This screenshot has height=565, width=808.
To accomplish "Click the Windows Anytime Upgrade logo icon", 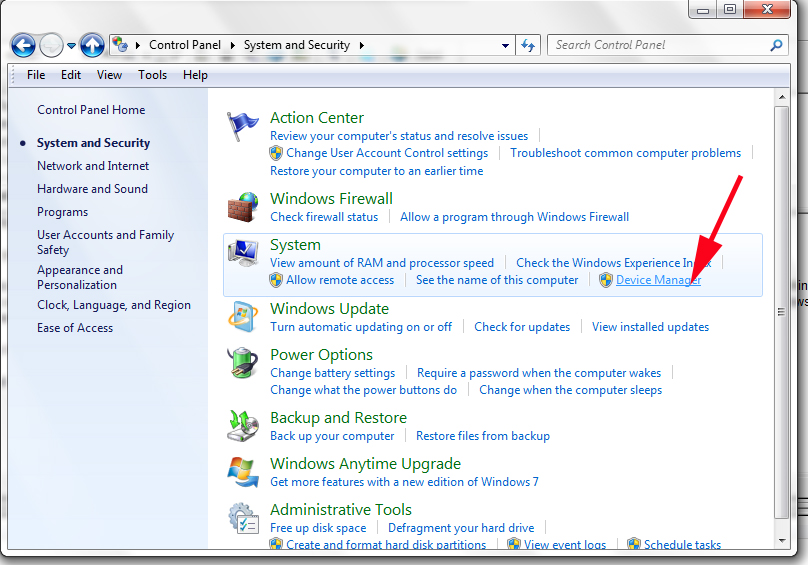I will pyautogui.click(x=243, y=473).
